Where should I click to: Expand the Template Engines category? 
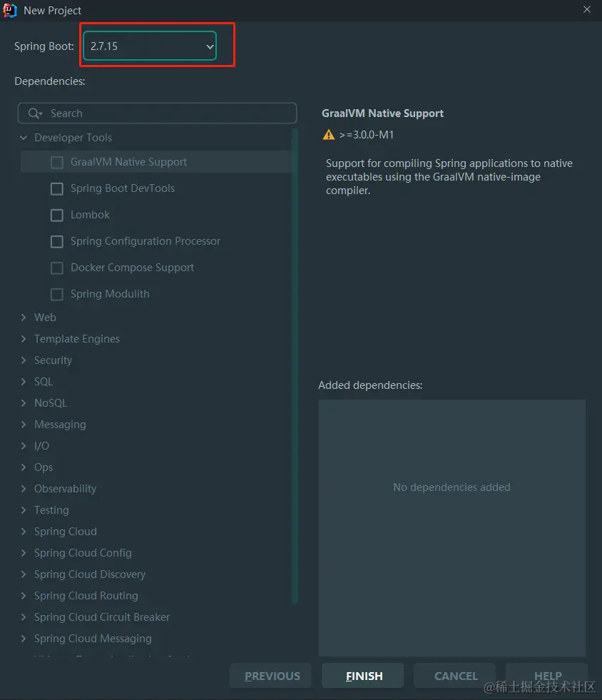pyautogui.click(x=24, y=339)
